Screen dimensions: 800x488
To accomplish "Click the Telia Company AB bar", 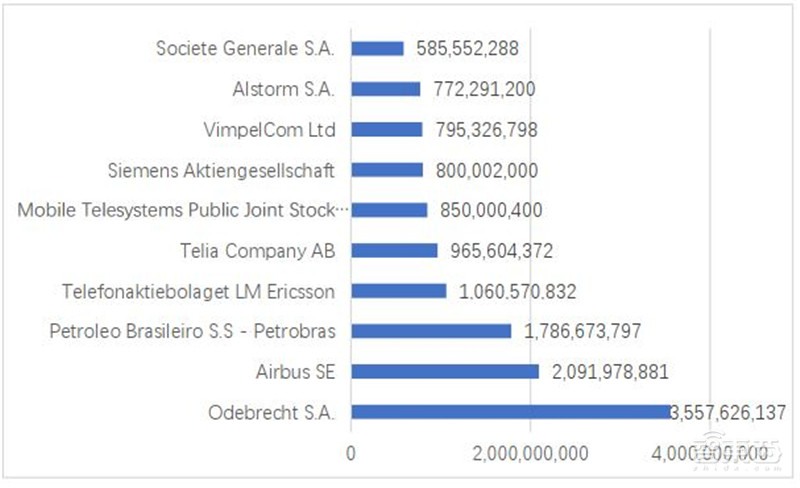I will pyautogui.click(x=394, y=250).
